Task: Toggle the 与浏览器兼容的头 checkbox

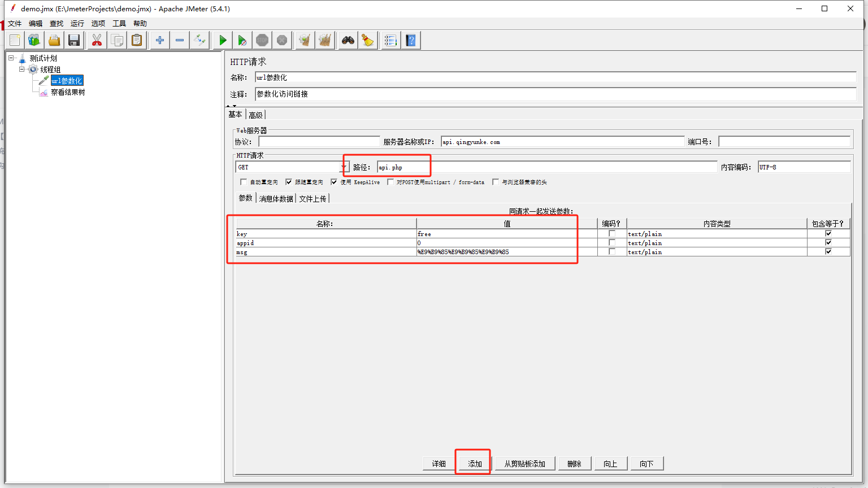Action: (x=496, y=182)
